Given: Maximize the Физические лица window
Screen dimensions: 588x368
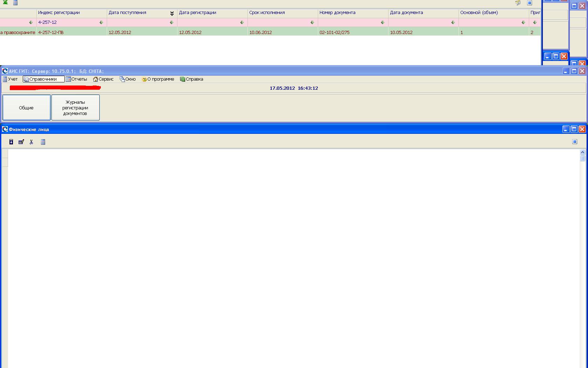Looking at the screenshot, I should (574, 129).
